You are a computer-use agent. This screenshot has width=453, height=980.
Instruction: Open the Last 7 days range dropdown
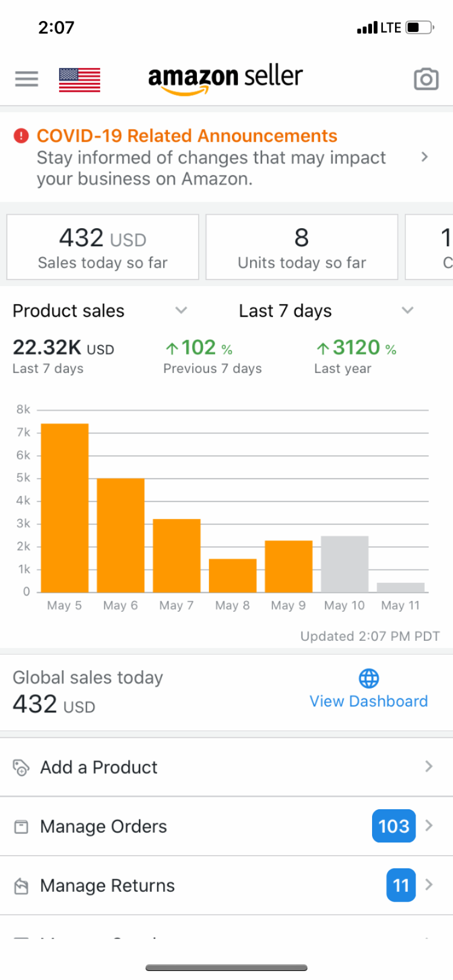coord(408,310)
